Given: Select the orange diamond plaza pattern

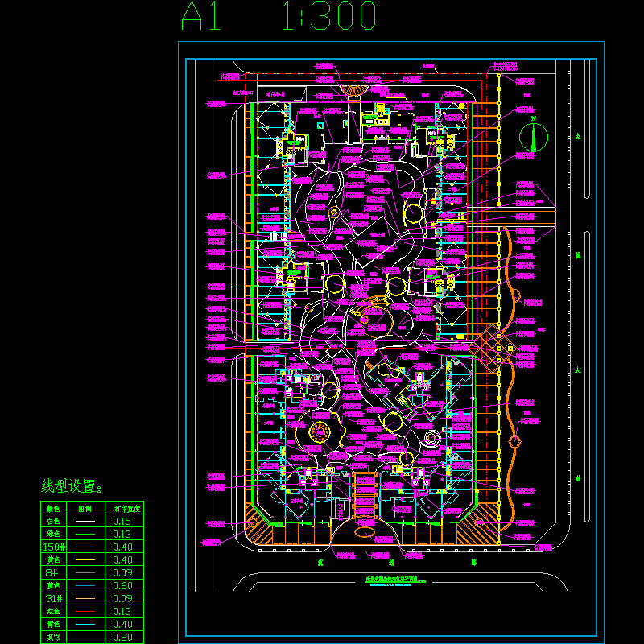Looking at the screenshot, I should [x=493, y=349].
